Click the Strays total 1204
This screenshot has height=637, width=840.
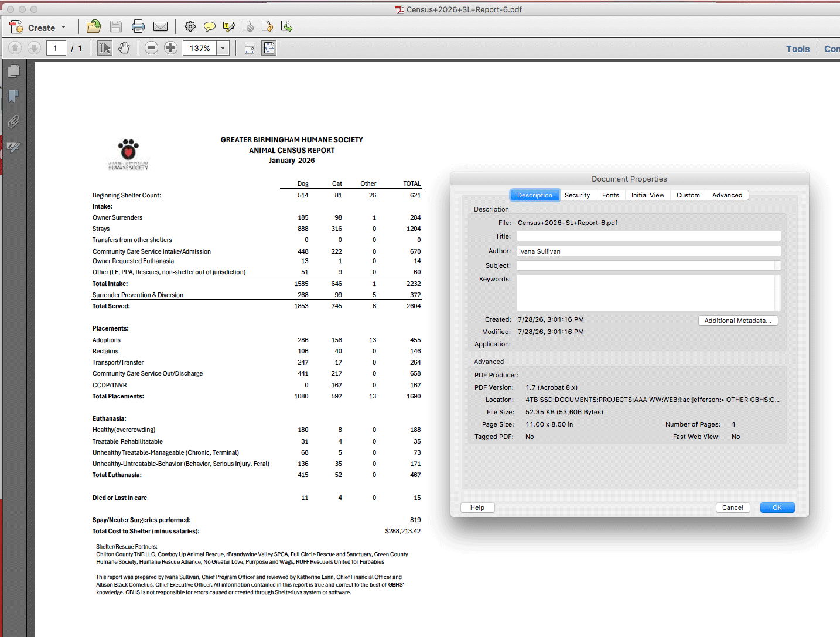coord(414,229)
